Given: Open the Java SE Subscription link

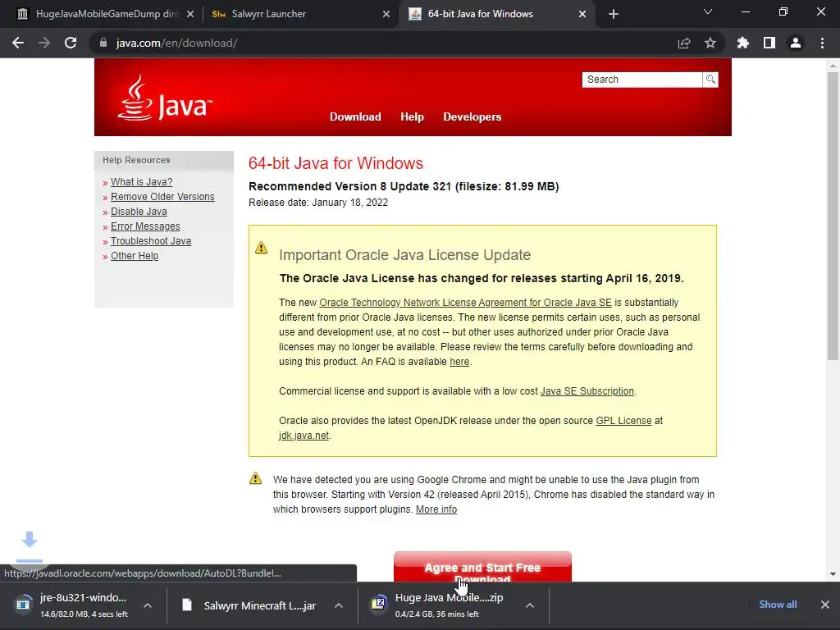Looking at the screenshot, I should click(587, 391).
